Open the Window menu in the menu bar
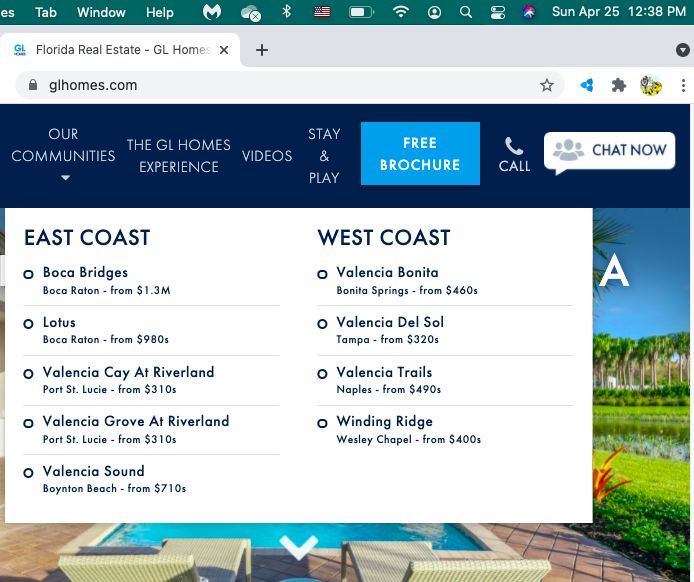694x582 pixels. [101, 12]
